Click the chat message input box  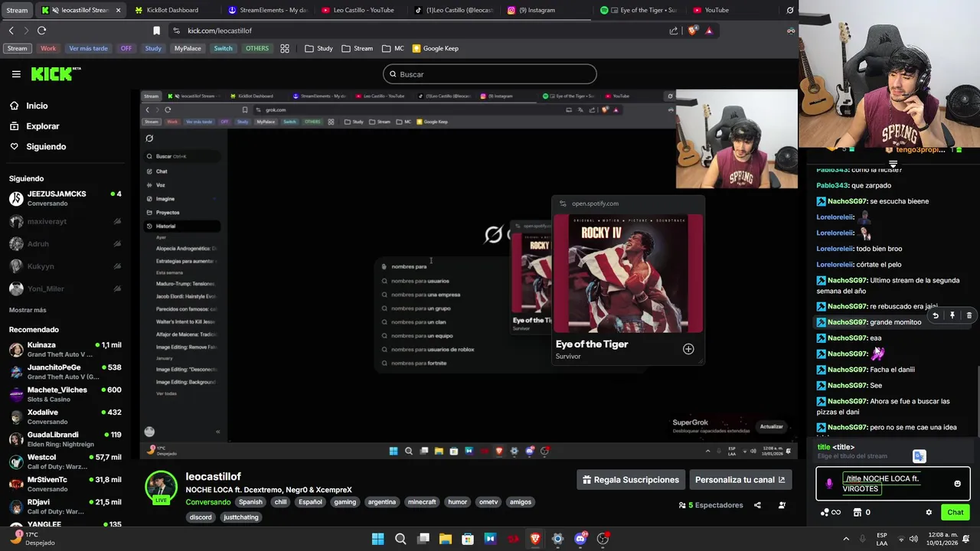[893, 484]
